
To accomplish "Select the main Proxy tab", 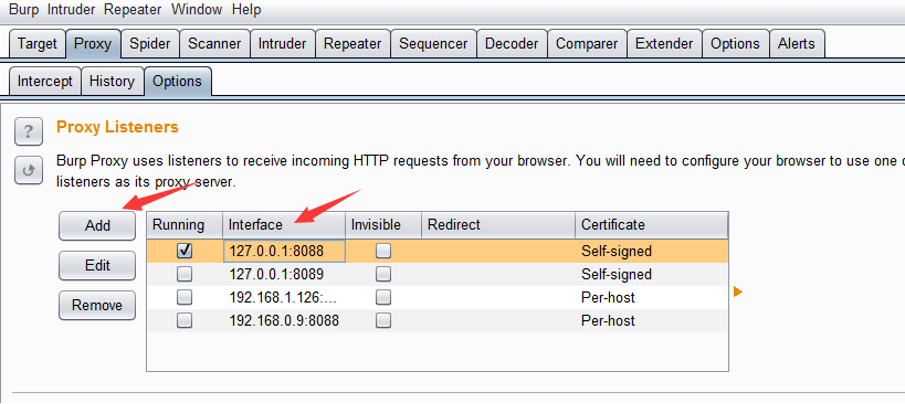I will pos(93,44).
